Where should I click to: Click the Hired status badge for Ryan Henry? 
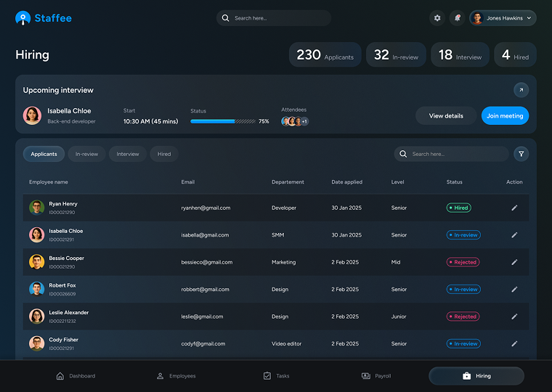click(x=459, y=208)
